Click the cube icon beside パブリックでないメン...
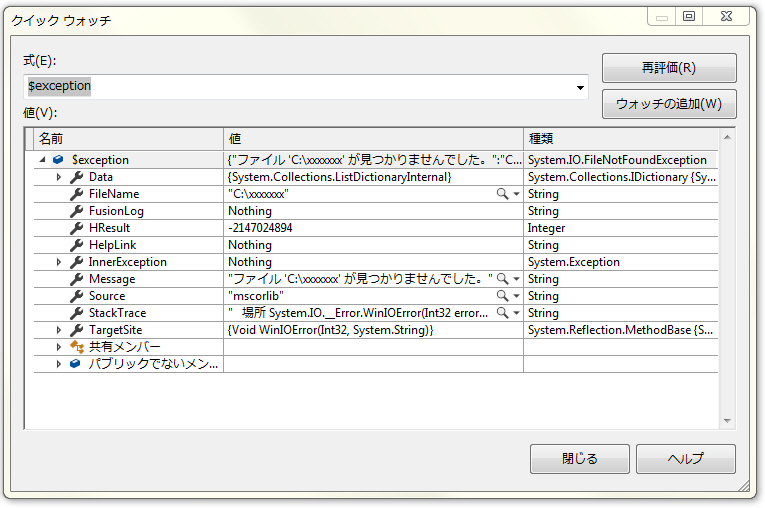The height and width of the screenshot is (508, 765). [x=75, y=364]
